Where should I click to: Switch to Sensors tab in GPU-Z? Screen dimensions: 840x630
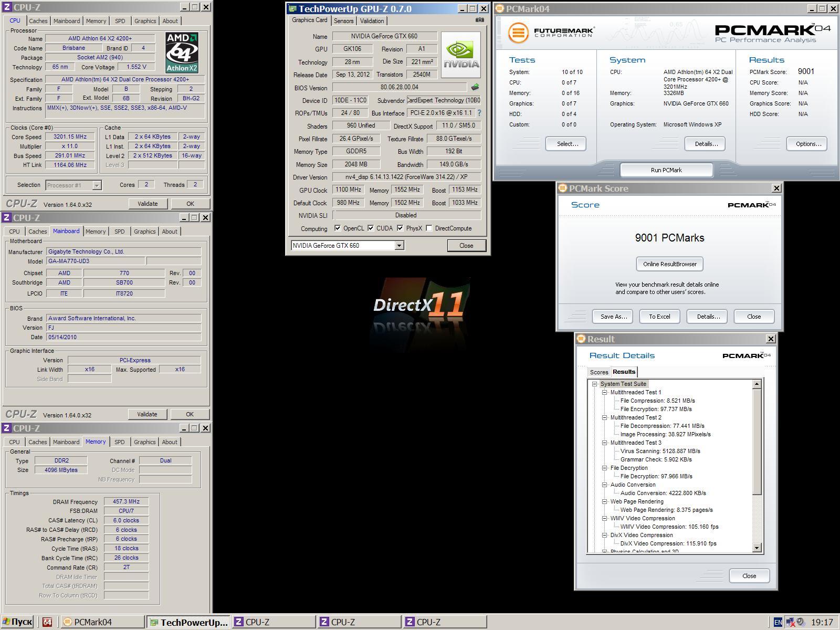343,21
